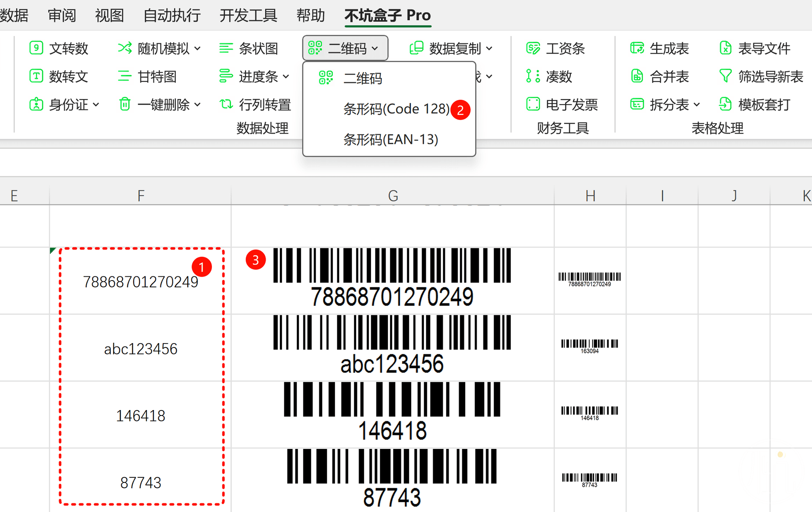Click the 表导文件 export icon
The image size is (812, 512).
coord(726,48)
